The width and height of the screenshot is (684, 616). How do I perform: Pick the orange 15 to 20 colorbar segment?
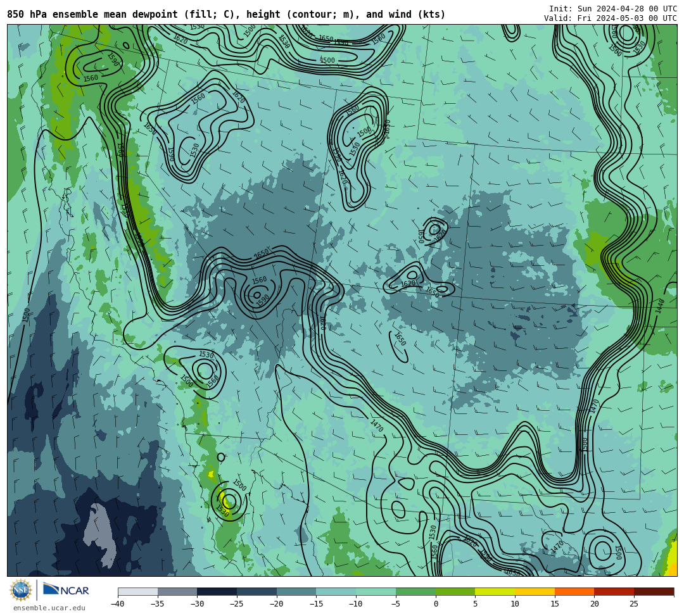point(574,591)
